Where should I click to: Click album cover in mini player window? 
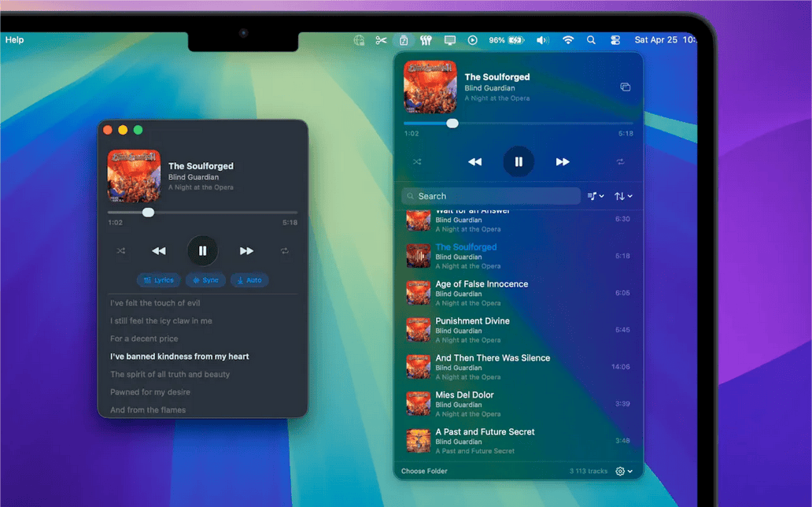coord(134,176)
